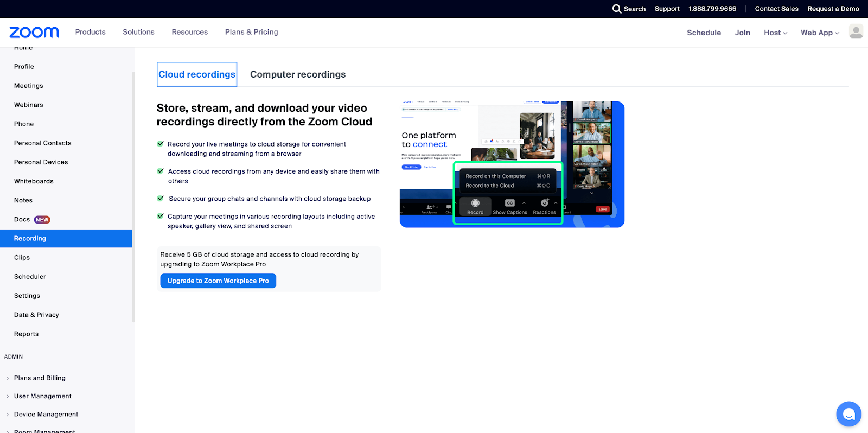The width and height of the screenshot is (868, 433).
Task: Expand Device Management section
Action: pos(46,414)
